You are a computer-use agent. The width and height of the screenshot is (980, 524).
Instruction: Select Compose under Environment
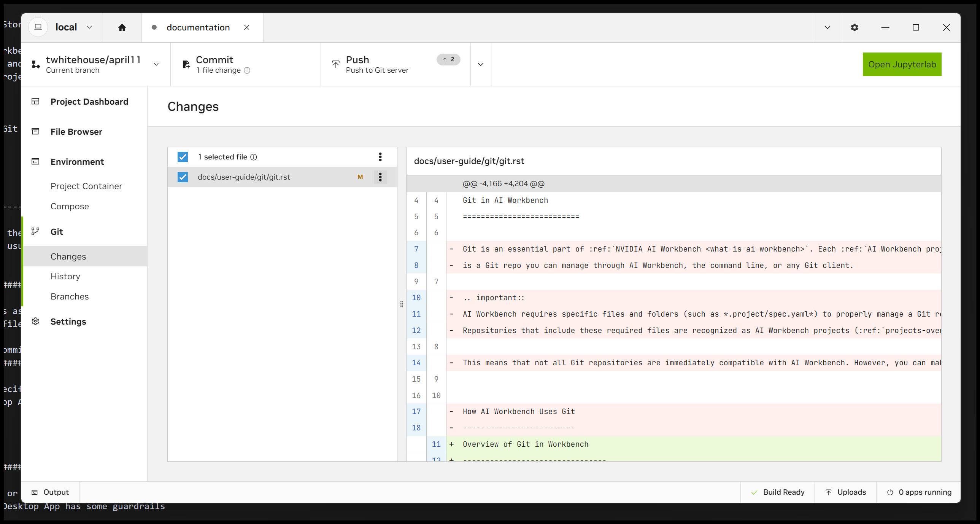70,206
